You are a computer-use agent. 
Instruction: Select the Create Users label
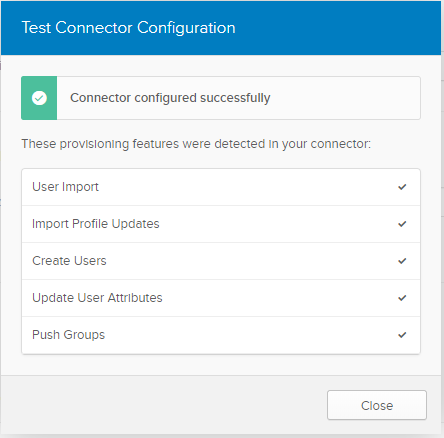pyautogui.click(x=69, y=261)
